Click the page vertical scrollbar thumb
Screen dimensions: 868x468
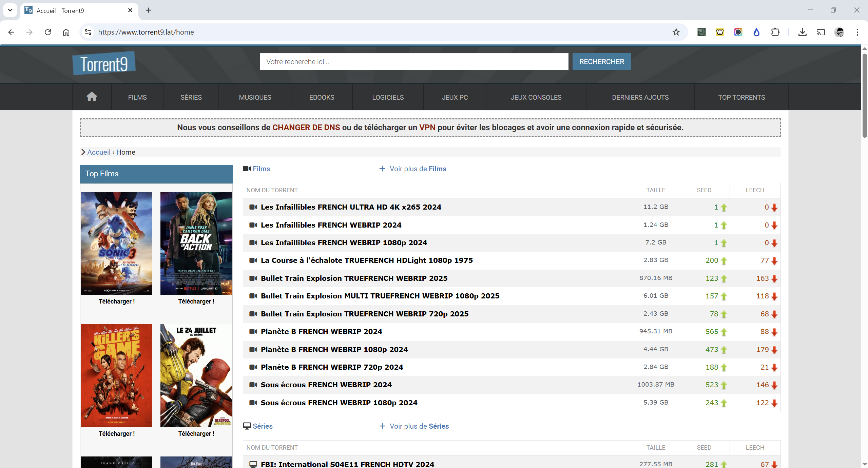[x=864, y=95]
